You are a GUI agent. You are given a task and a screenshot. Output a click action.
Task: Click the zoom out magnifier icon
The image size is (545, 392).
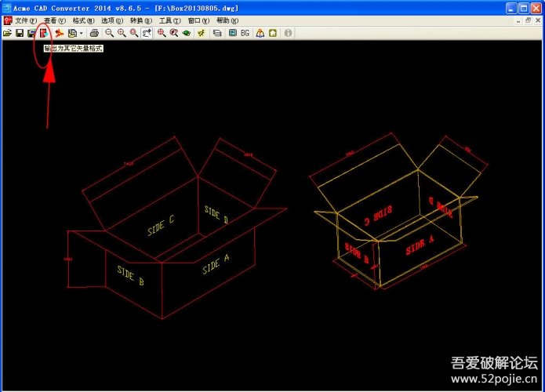[x=109, y=34]
